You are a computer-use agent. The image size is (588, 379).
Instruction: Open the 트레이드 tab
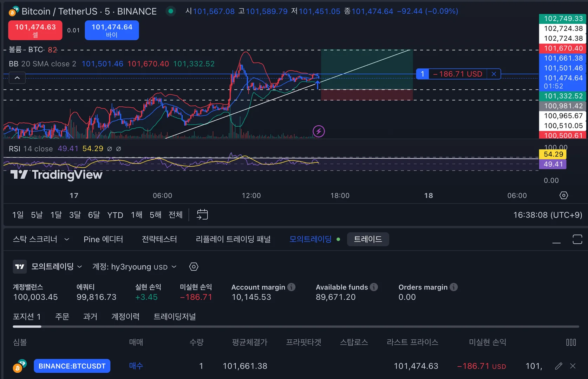(x=368, y=239)
